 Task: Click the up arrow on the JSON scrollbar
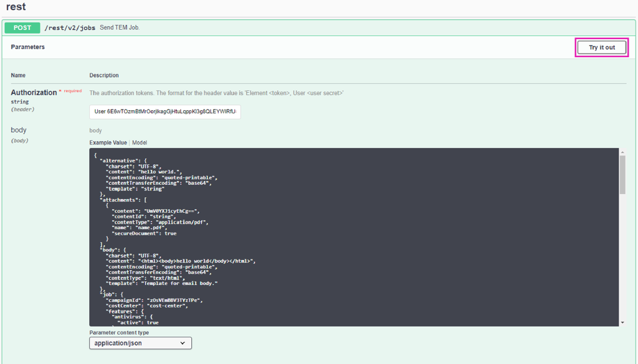point(622,152)
